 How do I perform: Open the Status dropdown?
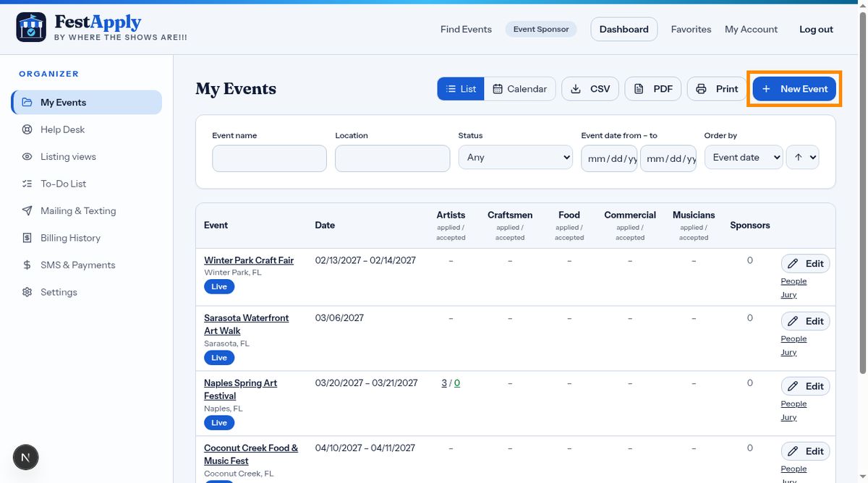point(515,158)
